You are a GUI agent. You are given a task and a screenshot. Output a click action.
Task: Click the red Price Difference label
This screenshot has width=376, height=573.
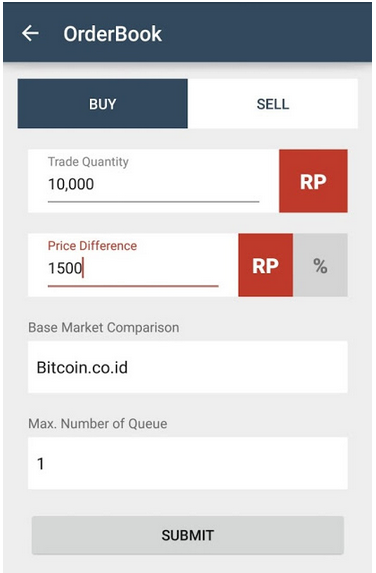tap(92, 246)
